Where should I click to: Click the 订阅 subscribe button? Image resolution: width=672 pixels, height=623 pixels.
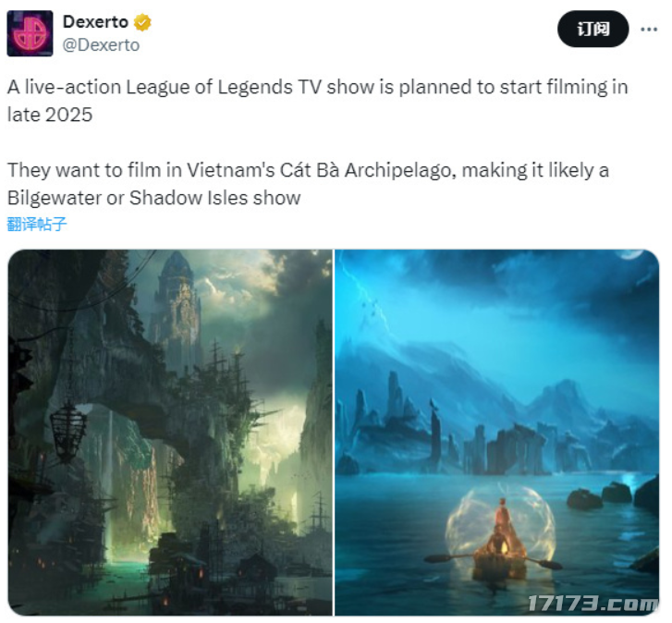point(593,30)
